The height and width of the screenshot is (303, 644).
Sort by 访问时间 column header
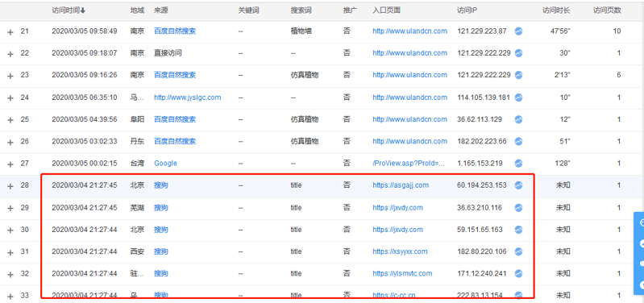tap(69, 10)
